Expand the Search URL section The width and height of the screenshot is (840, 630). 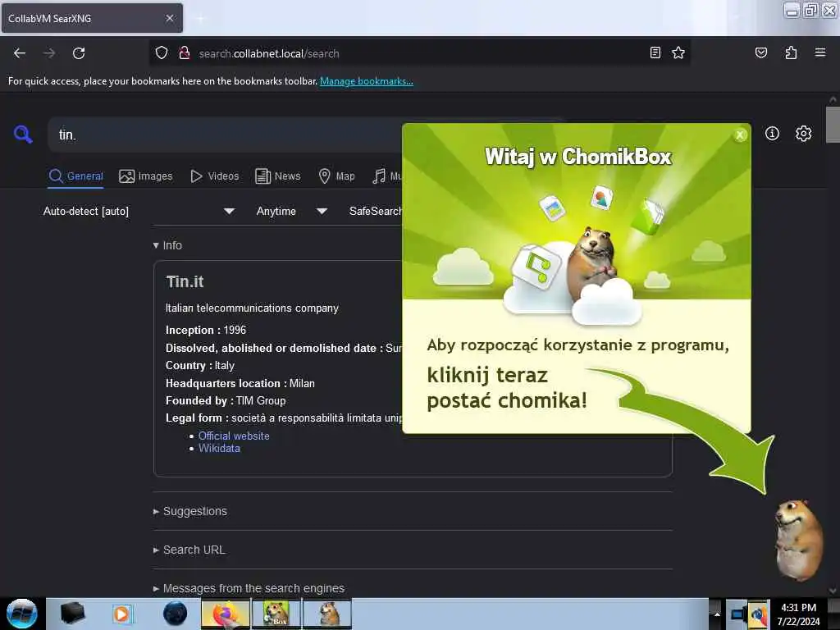pos(189,550)
